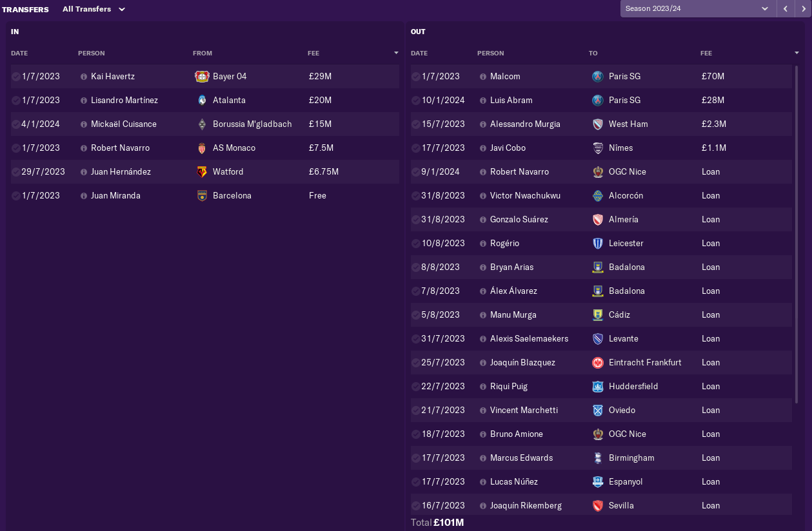The width and height of the screenshot is (812, 531).
Task: Select the Eintracht Frankfurt club badge
Action: coord(598,363)
